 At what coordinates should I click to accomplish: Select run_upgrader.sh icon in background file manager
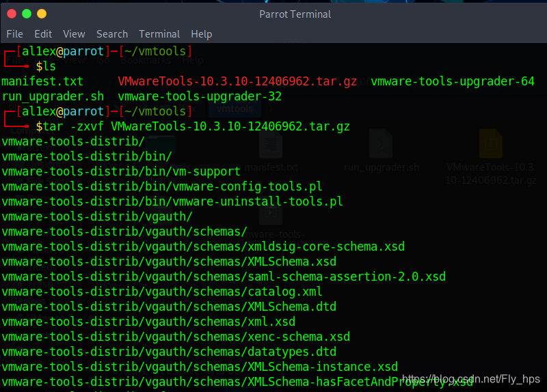381,143
